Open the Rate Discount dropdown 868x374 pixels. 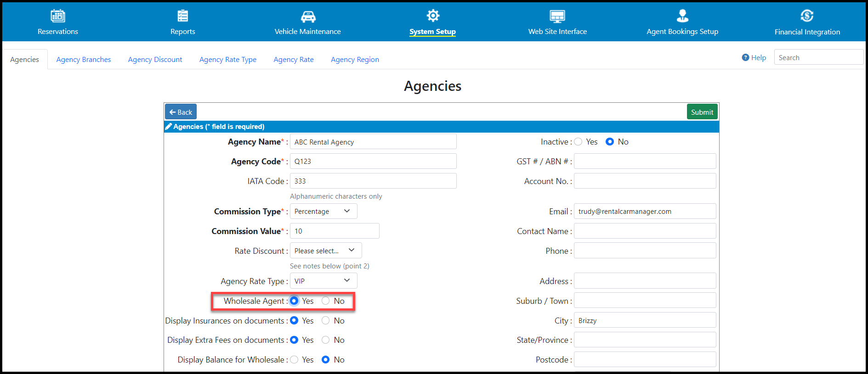point(326,251)
